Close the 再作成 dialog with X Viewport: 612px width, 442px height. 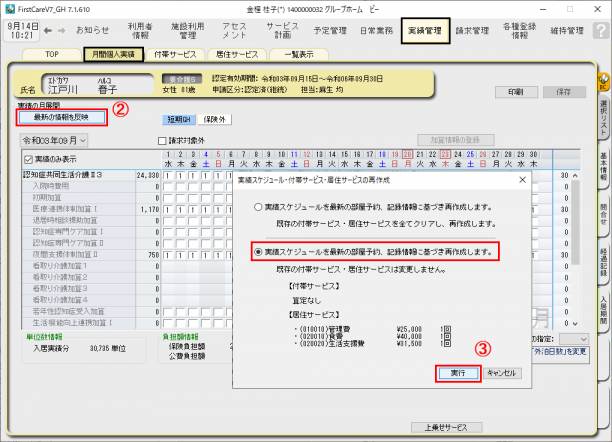tap(522, 180)
